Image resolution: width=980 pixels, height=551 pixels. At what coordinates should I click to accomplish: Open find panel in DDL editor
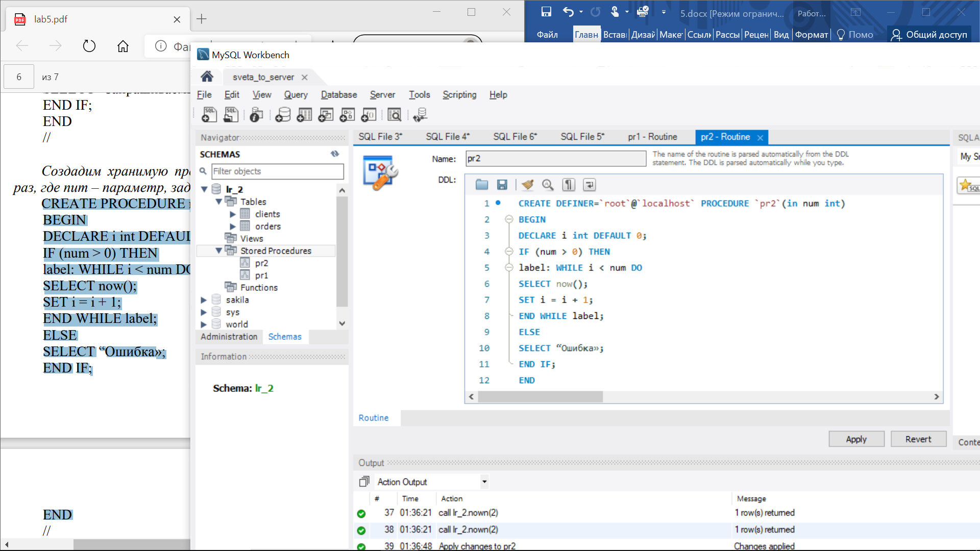point(548,185)
